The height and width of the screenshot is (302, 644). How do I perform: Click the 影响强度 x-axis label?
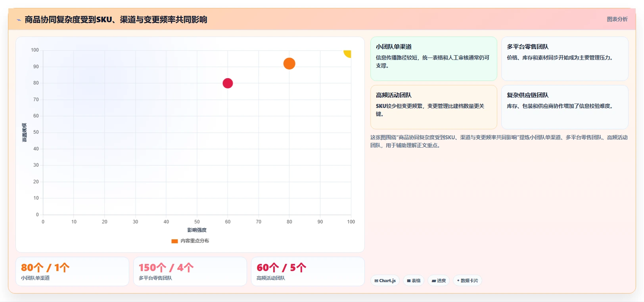(x=197, y=230)
